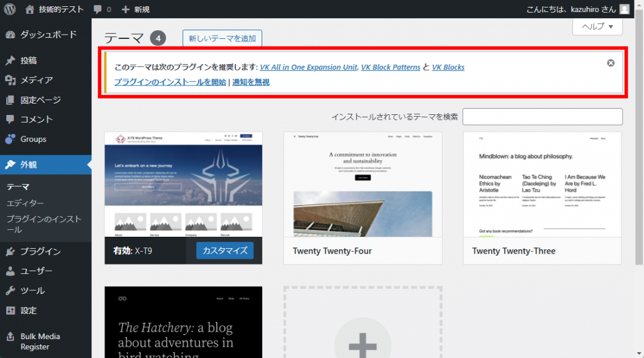Open the Groups sidebar menu
Screen dimensions: 644x358
[33, 139]
